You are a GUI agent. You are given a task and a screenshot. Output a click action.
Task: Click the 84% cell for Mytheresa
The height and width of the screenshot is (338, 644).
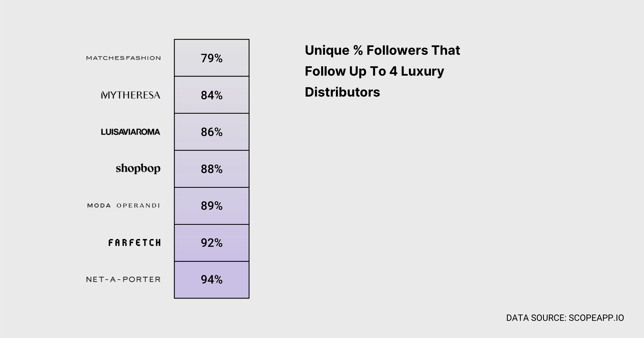point(212,95)
